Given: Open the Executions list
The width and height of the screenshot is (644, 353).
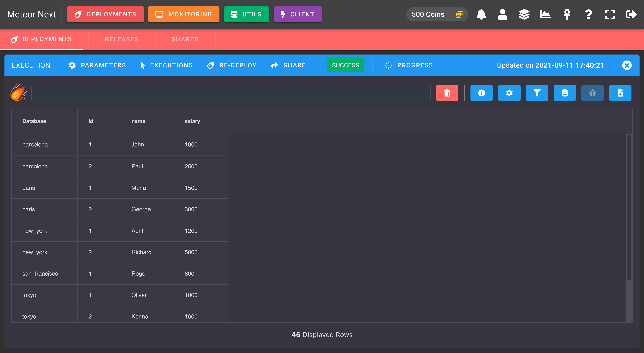Looking at the screenshot, I should coord(166,65).
